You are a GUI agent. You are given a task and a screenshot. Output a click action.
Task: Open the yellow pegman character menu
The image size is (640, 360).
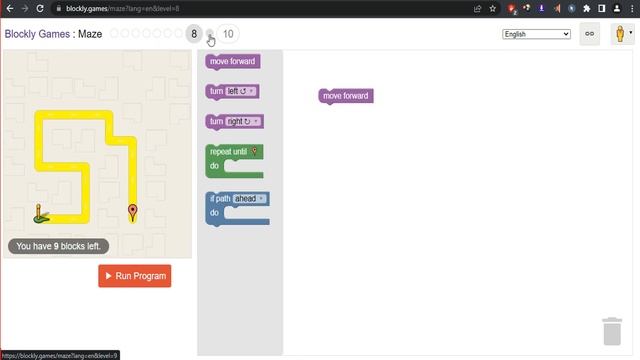(x=623, y=34)
